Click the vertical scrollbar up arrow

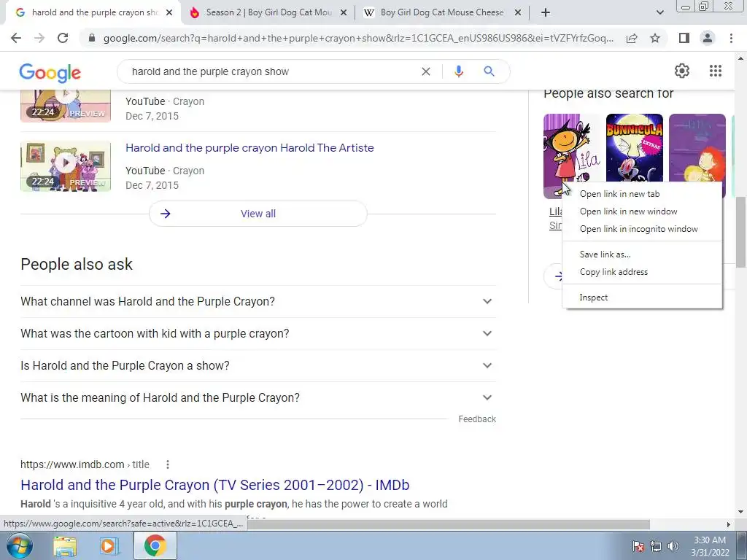click(x=740, y=58)
